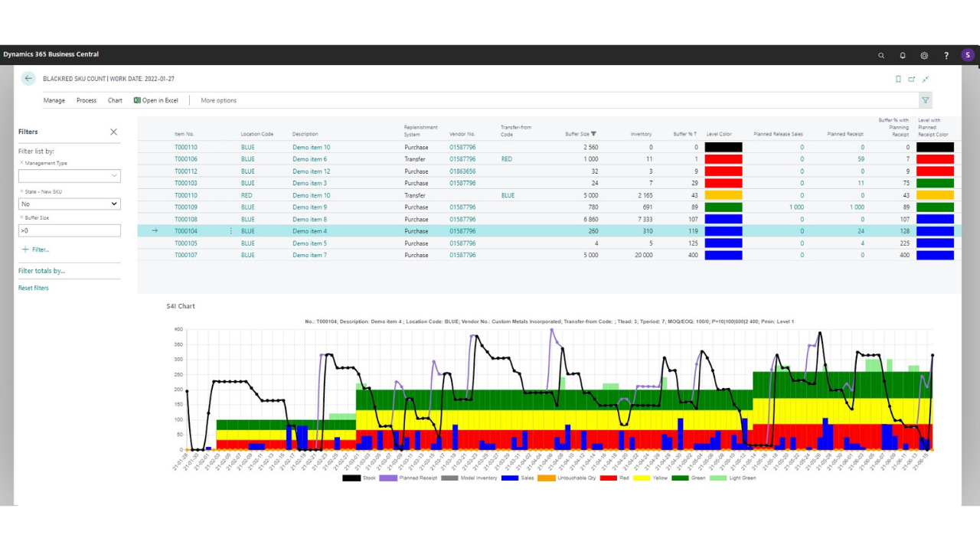The width and height of the screenshot is (980, 551).
Task: Click the Planned Release Sales column header
Action: [x=779, y=134]
